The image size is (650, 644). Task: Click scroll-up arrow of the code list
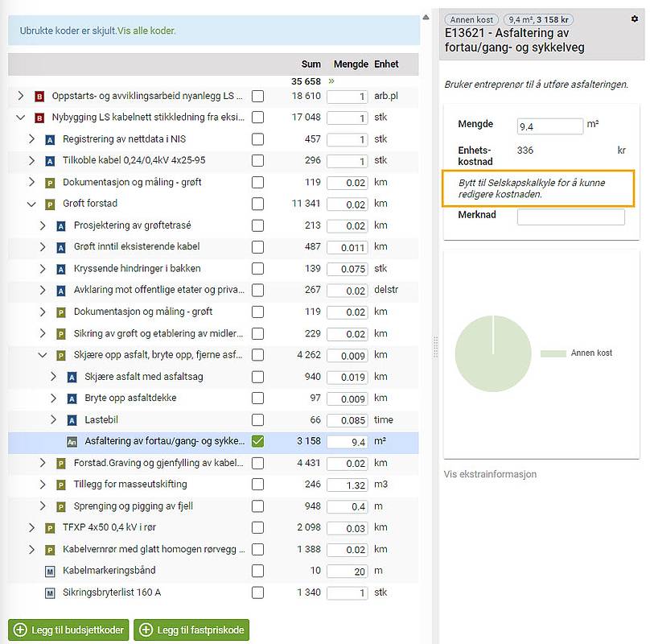[426, 18]
